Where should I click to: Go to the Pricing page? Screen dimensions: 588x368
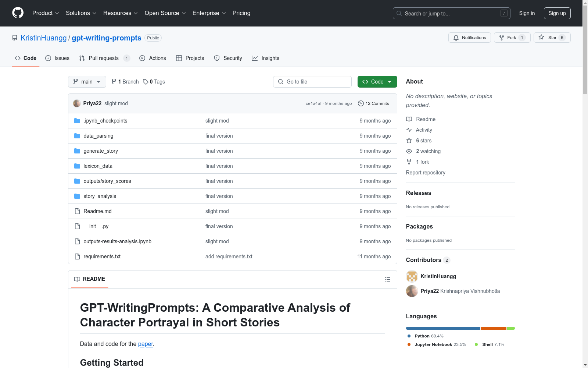tap(241, 13)
